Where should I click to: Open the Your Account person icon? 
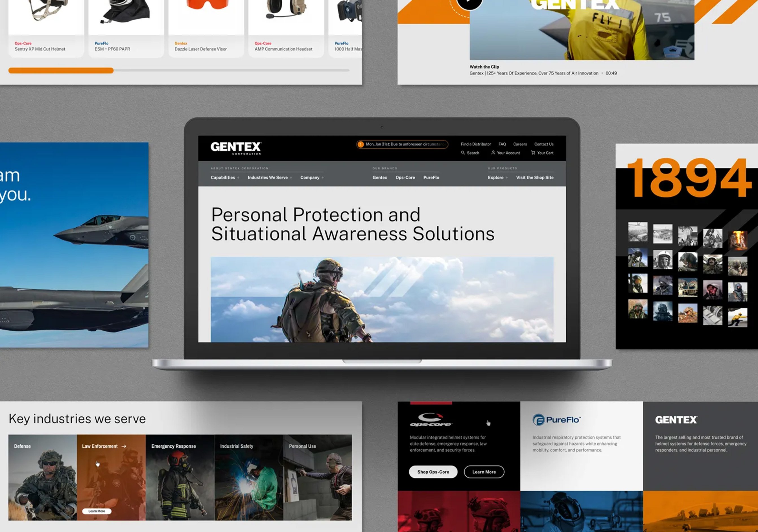493,153
